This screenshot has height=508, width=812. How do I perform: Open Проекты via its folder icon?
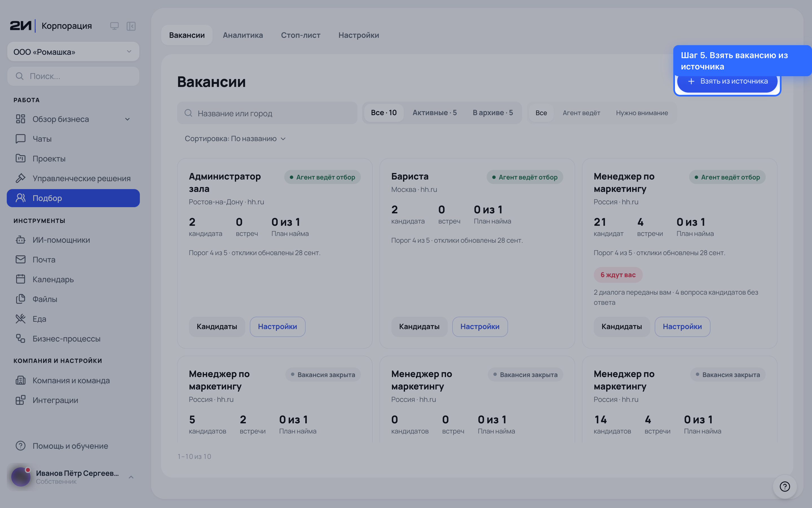[x=21, y=158]
